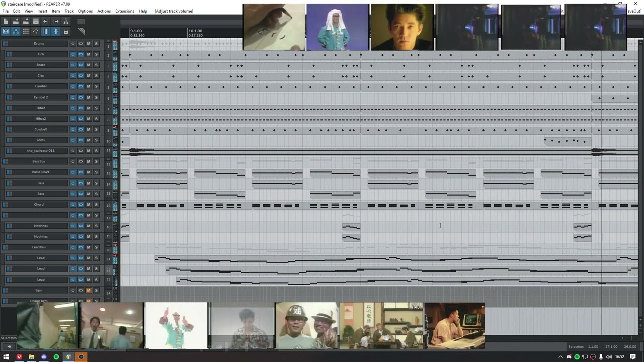Click the selection length field 26.0.00
Screen dimensions: 644x362
click(630, 347)
